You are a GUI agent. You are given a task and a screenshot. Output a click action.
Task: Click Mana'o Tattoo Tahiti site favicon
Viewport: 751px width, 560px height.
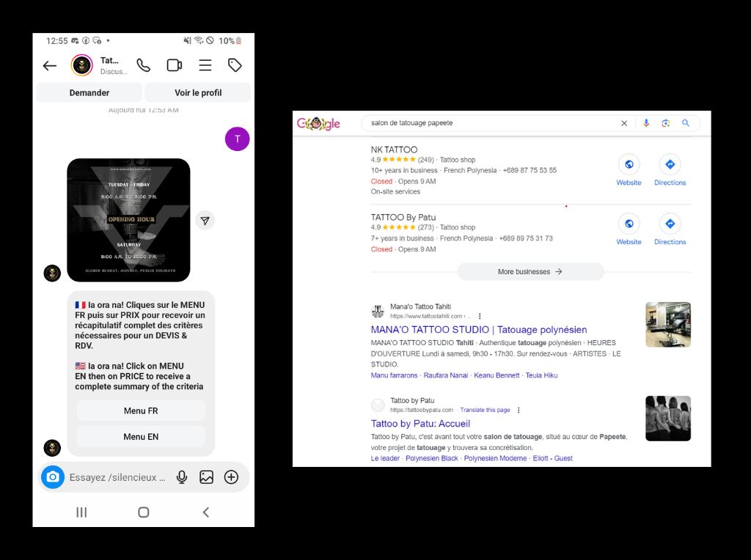(378, 311)
